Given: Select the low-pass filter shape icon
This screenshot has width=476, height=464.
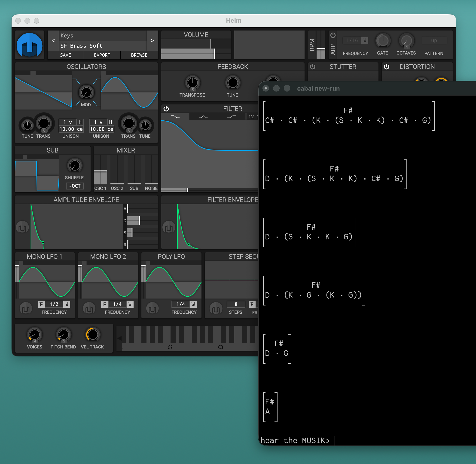Looking at the screenshot, I should (175, 117).
